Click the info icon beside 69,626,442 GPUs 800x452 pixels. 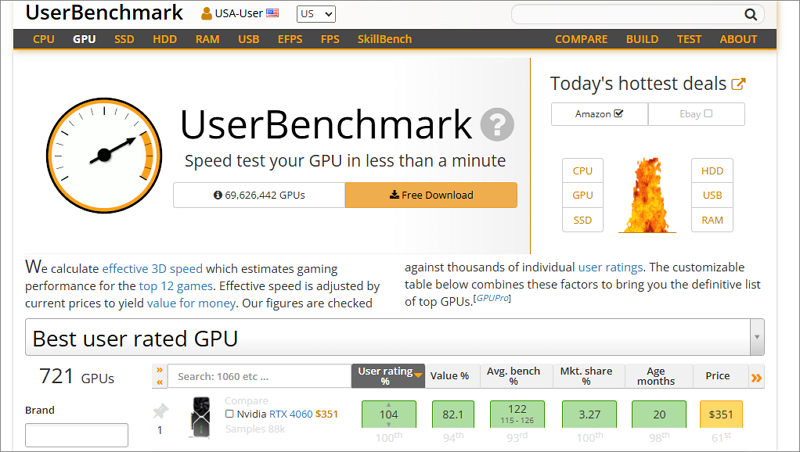pyautogui.click(x=218, y=195)
